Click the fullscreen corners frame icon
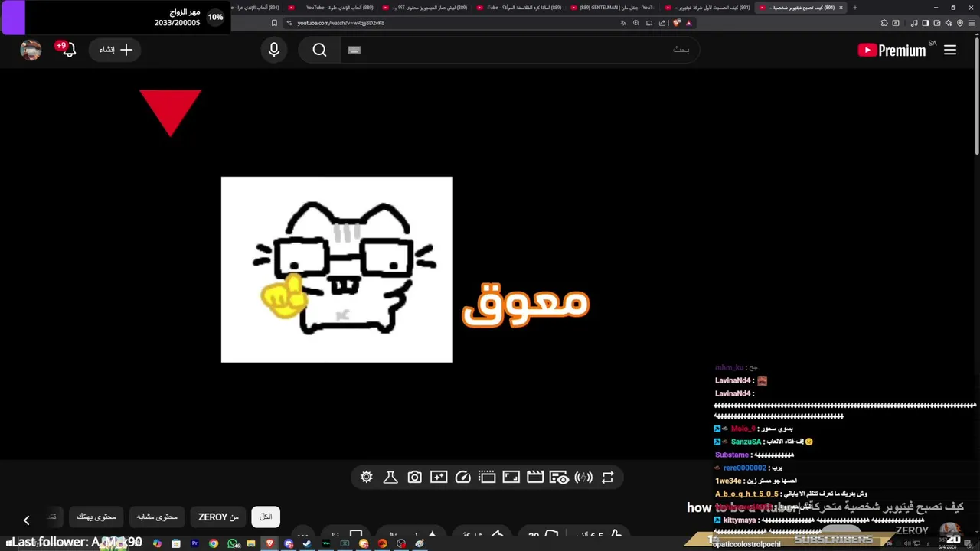 coord(511,478)
